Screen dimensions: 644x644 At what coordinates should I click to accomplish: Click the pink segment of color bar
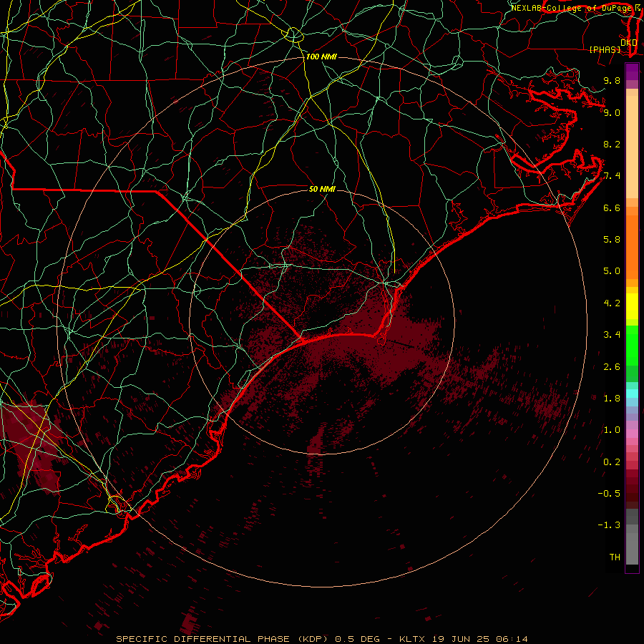(x=632, y=434)
